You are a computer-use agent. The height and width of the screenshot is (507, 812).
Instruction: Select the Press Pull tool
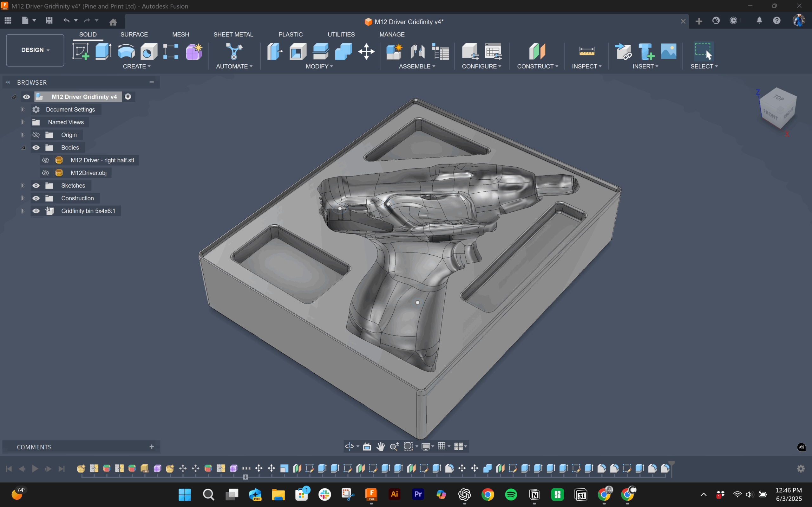275,52
